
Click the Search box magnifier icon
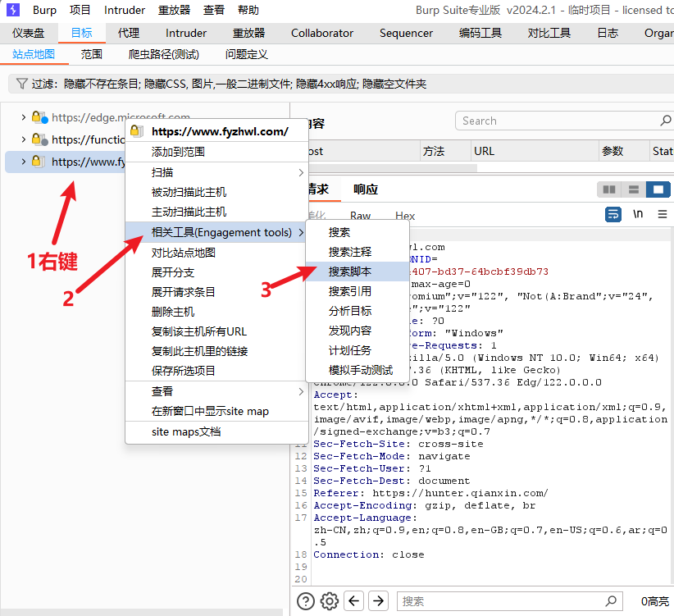click(x=666, y=121)
